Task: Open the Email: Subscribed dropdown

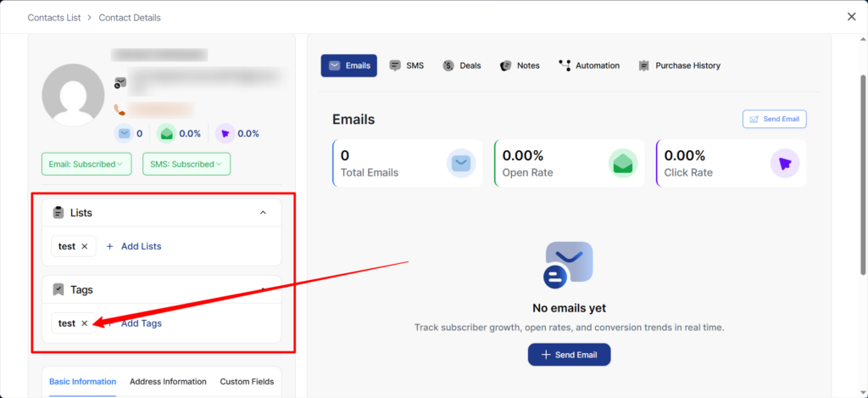Action: point(86,164)
